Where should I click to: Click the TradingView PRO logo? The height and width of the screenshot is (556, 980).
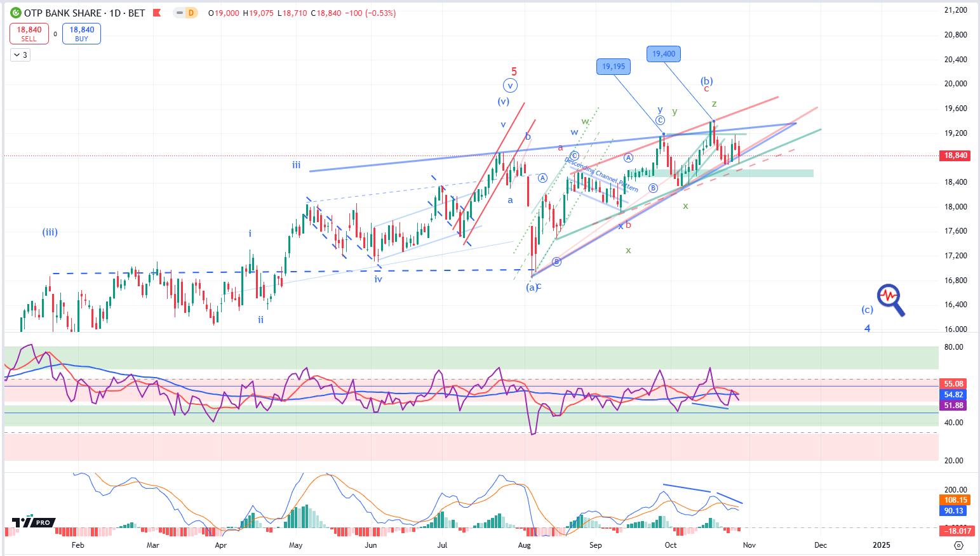tap(34, 522)
